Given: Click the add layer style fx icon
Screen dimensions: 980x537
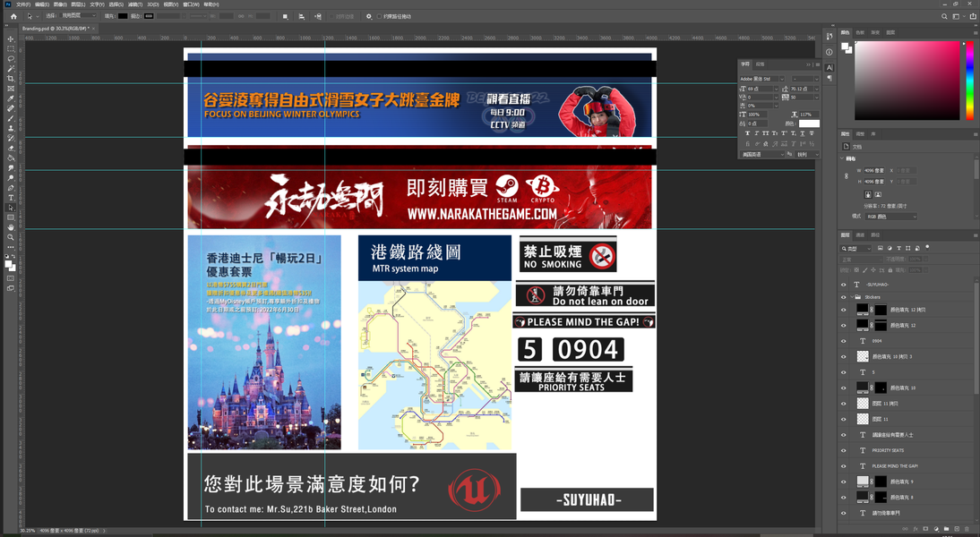Looking at the screenshot, I should pos(916,529).
